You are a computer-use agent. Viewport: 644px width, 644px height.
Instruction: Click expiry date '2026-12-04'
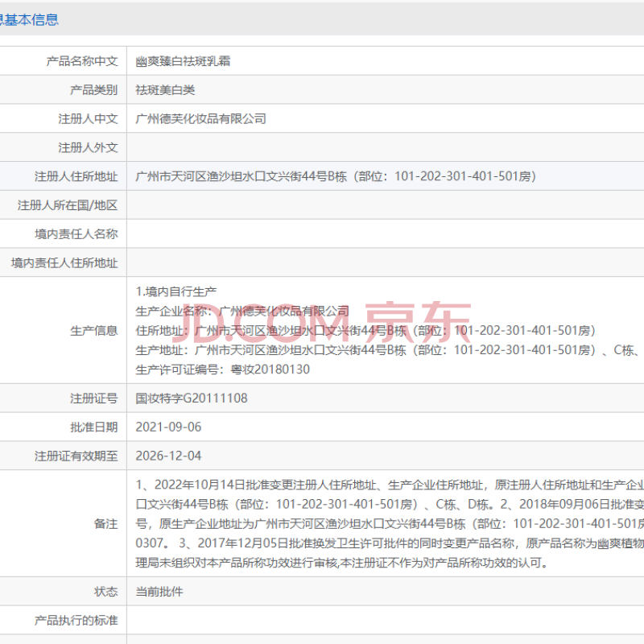click(168, 456)
